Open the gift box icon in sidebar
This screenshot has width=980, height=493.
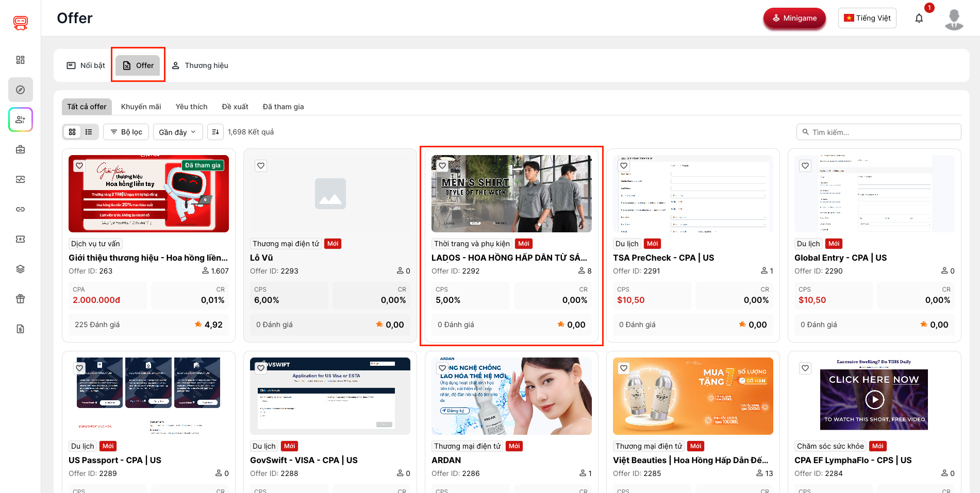point(21,299)
